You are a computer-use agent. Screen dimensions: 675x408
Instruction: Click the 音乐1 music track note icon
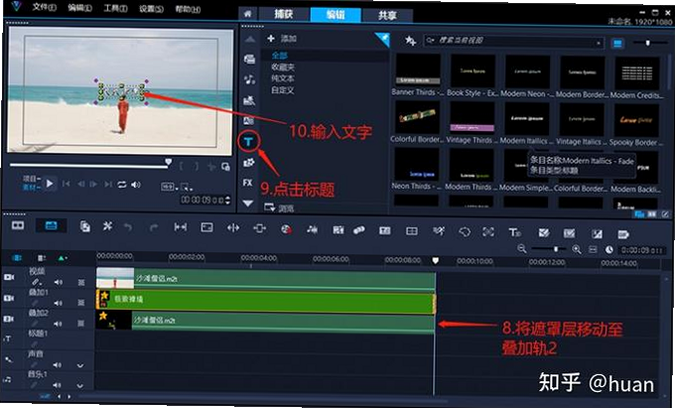click(x=7, y=380)
